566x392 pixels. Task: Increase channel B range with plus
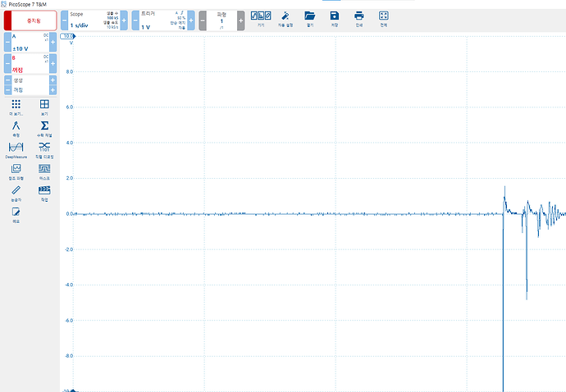pos(52,63)
